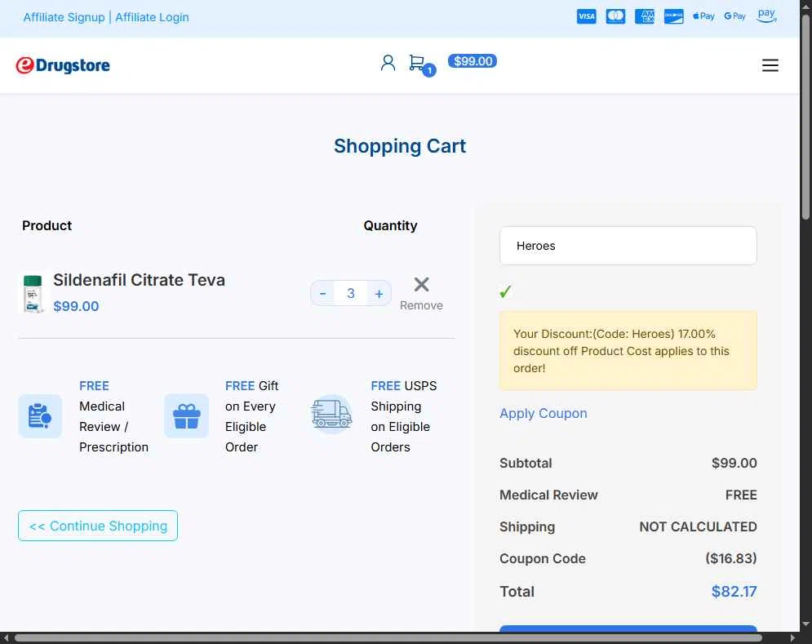Click the green coupon checkmark
The width and height of the screenshot is (812, 644).
point(505,291)
